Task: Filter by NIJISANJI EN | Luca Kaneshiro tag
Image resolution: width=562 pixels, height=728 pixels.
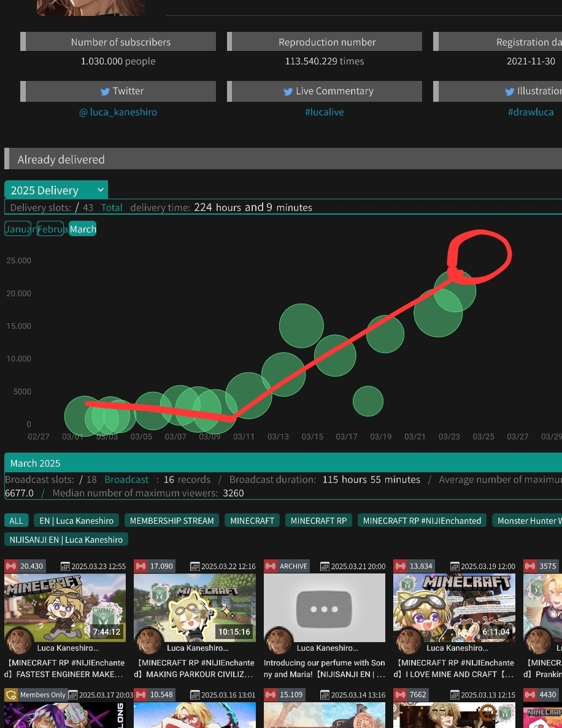Action: pos(66,540)
